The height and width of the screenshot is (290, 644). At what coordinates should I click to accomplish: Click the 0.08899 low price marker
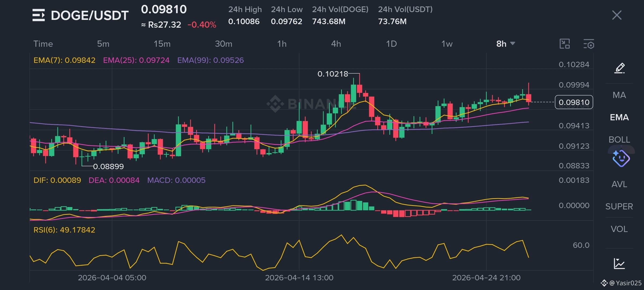[x=108, y=166]
